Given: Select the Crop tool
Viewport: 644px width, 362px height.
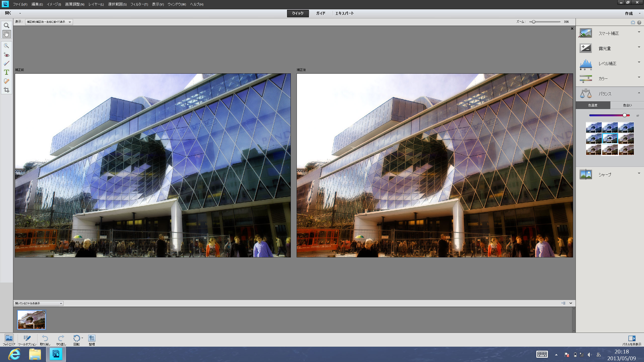Looking at the screenshot, I should [x=7, y=90].
